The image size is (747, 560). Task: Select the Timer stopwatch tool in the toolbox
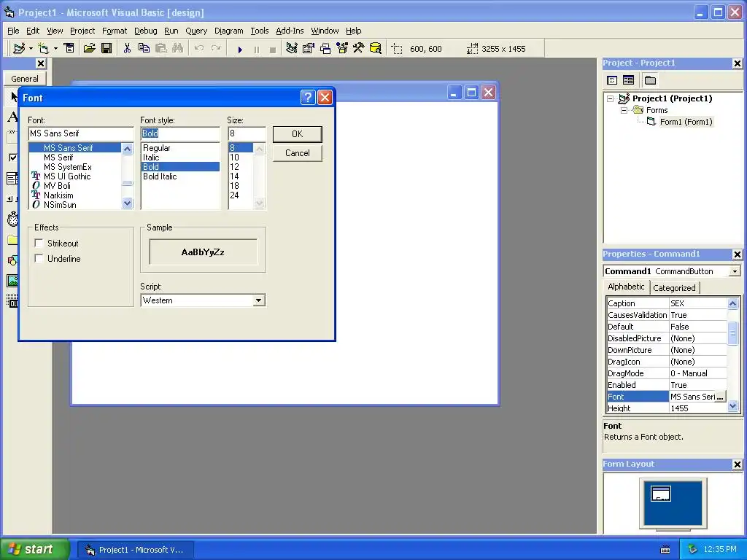(x=12, y=219)
